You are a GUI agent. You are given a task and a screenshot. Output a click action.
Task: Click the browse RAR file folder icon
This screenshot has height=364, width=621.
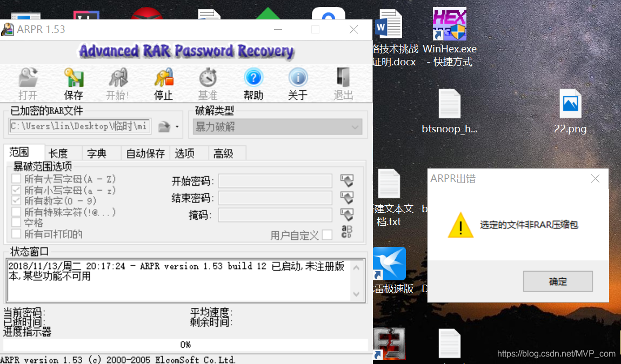click(x=164, y=126)
